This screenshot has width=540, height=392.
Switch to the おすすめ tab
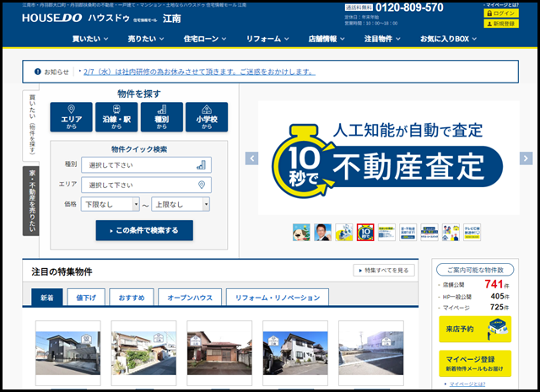point(132,298)
